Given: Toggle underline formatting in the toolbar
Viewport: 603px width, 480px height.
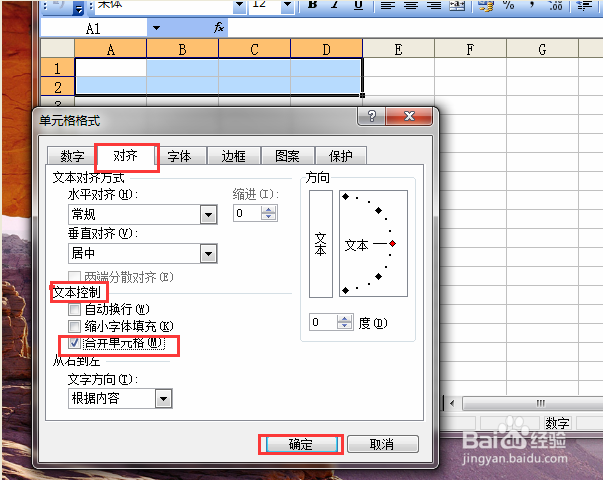Looking at the screenshot, I should (358, 5).
